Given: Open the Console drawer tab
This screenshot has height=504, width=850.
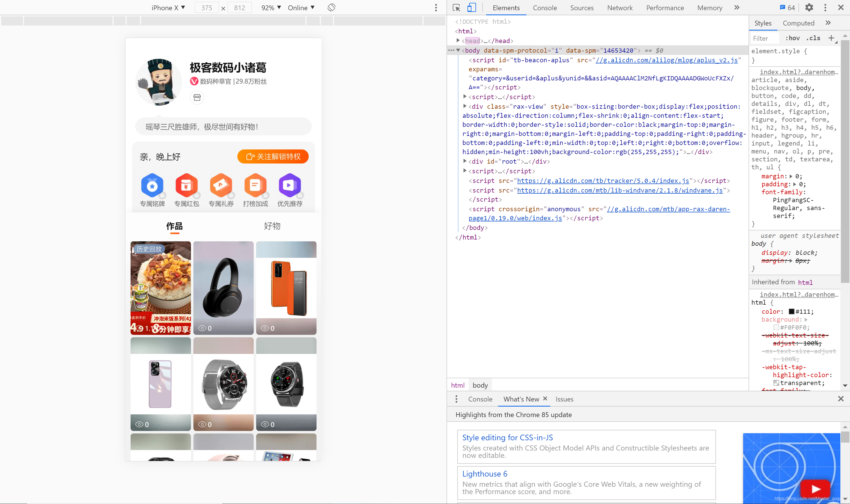Looking at the screenshot, I should [480, 399].
